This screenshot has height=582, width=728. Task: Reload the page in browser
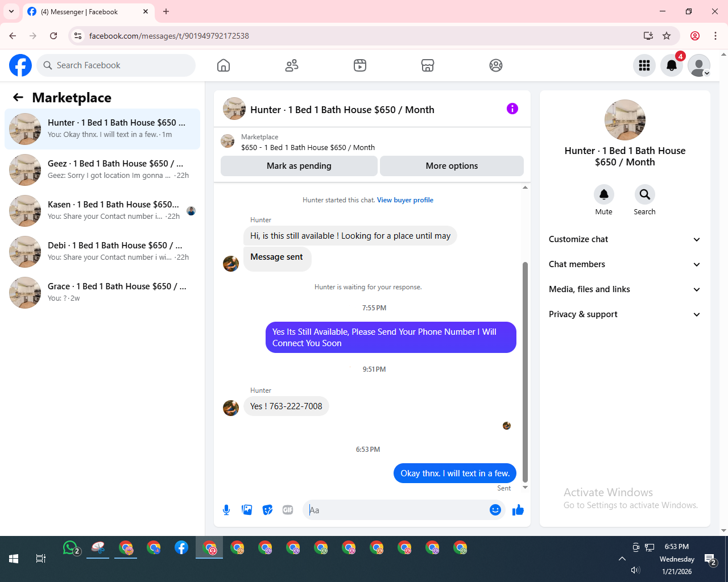coord(53,36)
